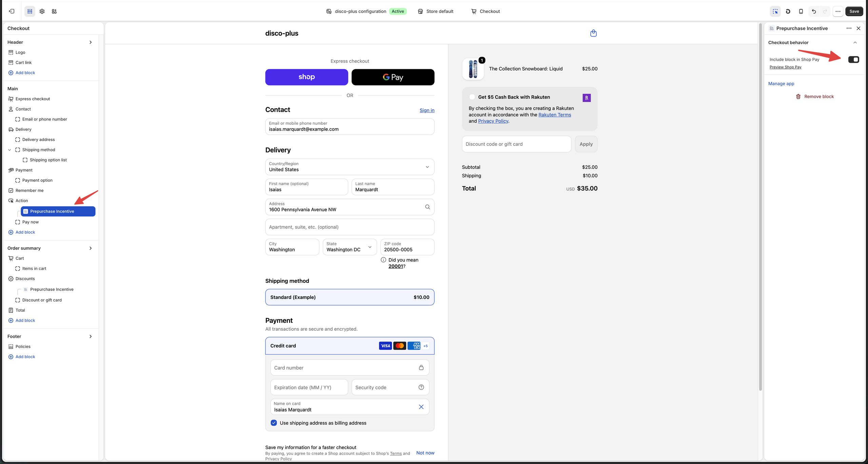
Task: Clear the Name on card field with X icon
Action: [x=421, y=407]
